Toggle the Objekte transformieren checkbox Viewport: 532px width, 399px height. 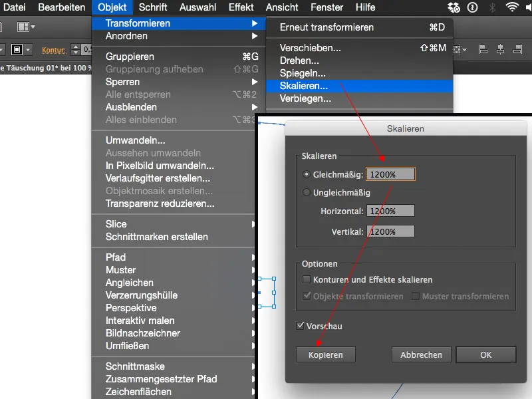pos(307,296)
